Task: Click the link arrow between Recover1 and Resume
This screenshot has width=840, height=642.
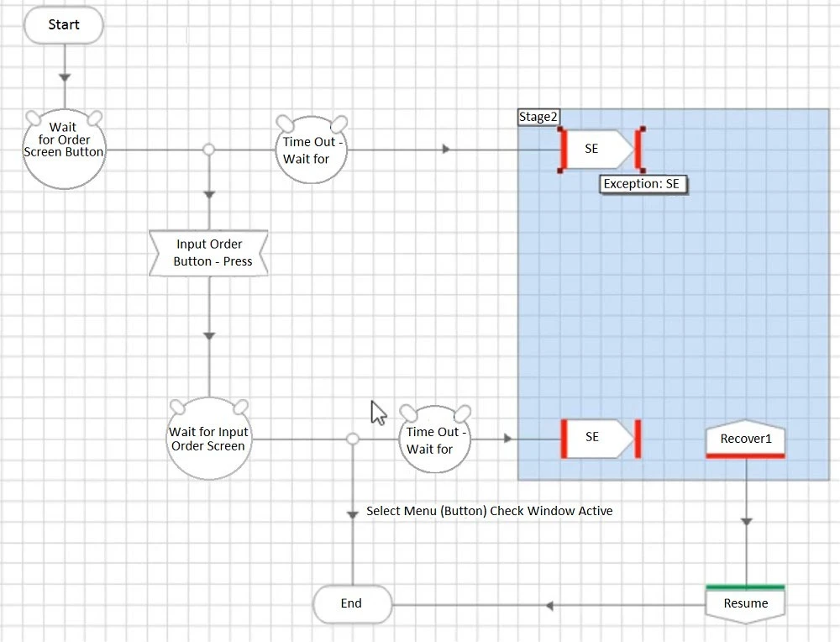Action: (x=746, y=522)
